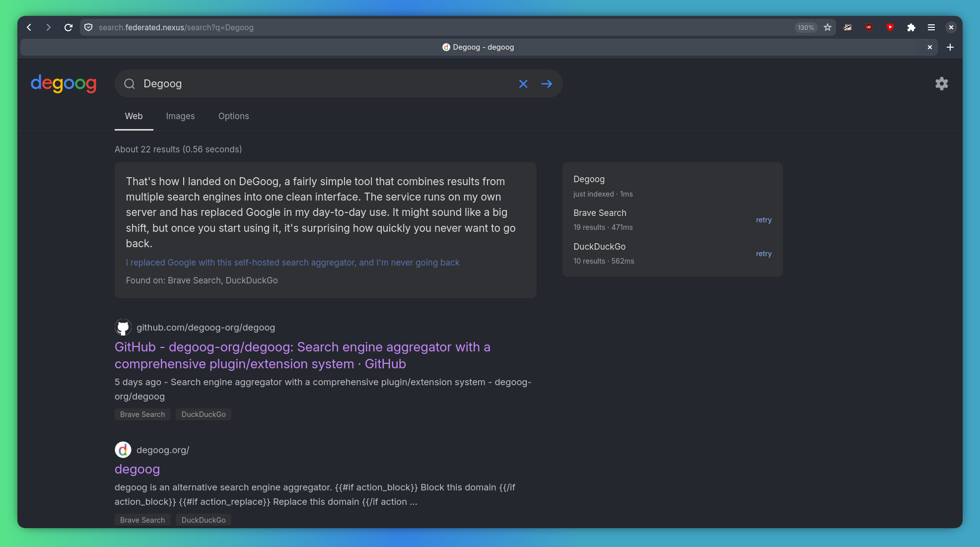The image size is (980, 547).
Task: Click the degoog.org/ URL text
Action: pyautogui.click(x=163, y=450)
